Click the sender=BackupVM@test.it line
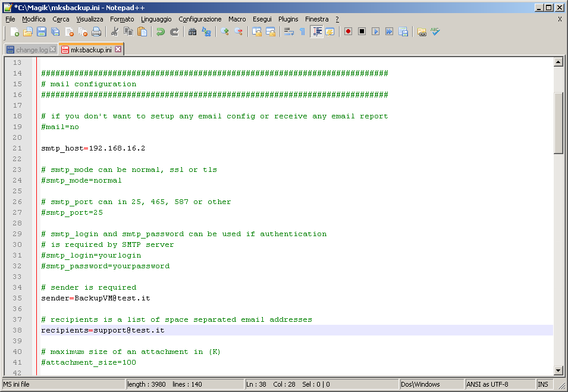This screenshot has width=568, height=392. coord(96,298)
